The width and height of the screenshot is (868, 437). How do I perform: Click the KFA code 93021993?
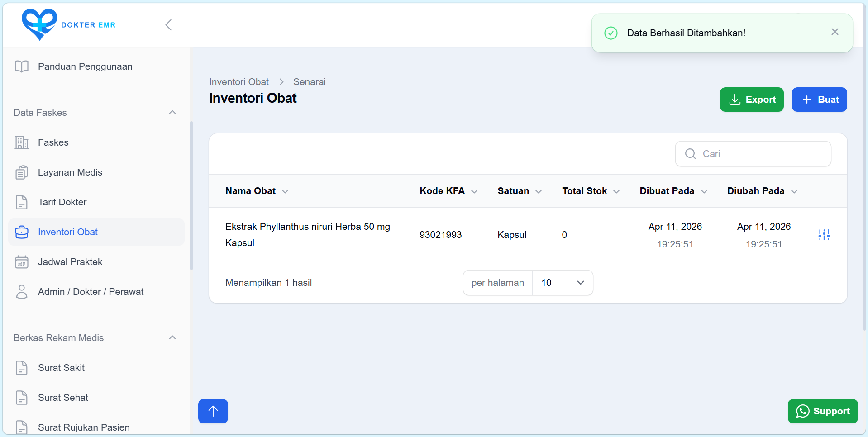[440, 235]
